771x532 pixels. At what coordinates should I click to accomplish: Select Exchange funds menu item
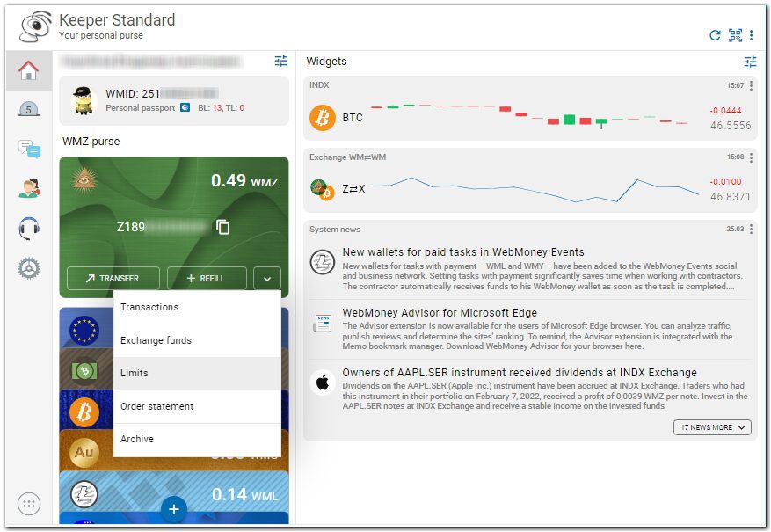click(197, 340)
